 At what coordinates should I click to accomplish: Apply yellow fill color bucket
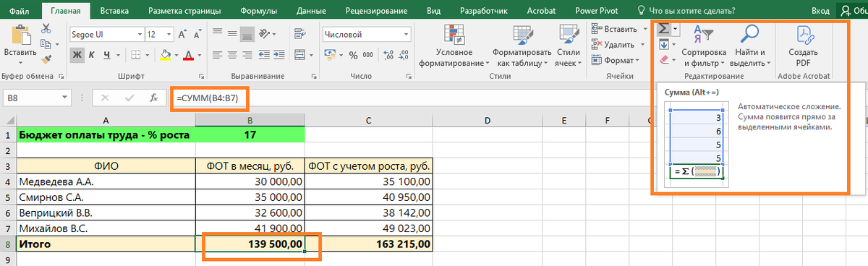click(166, 55)
